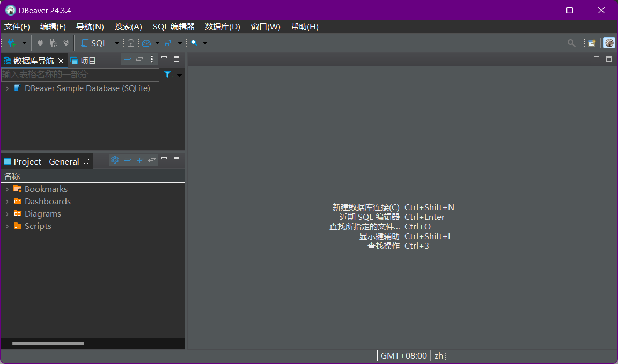Select the DBeaver perspective beaver icon
The width and height of the screenshot is (618, 364).
coord(609,43)
